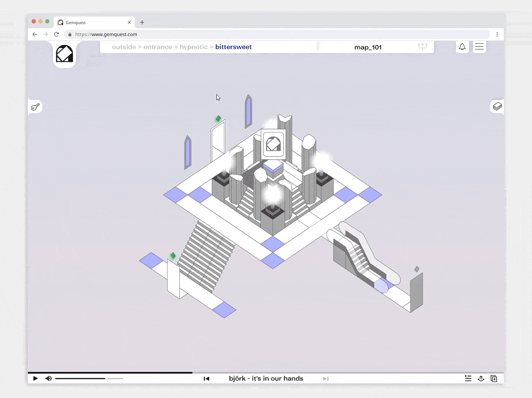Image resolution: width=532 pixels, height=398 pixels.
Task: Open notifications bell
Action: pos(462,47)
